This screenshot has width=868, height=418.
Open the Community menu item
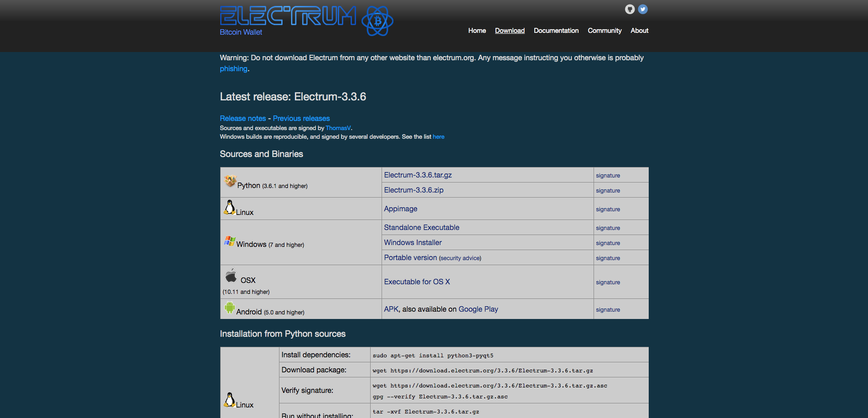[604, 31]
